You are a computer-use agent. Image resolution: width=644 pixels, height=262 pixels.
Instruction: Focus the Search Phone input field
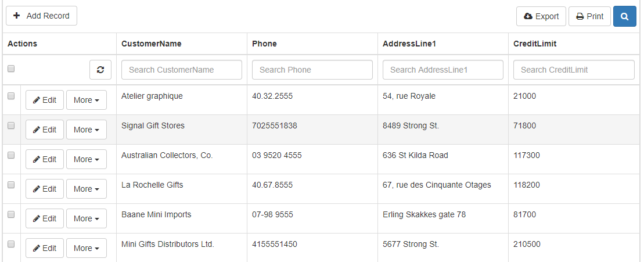312,70
